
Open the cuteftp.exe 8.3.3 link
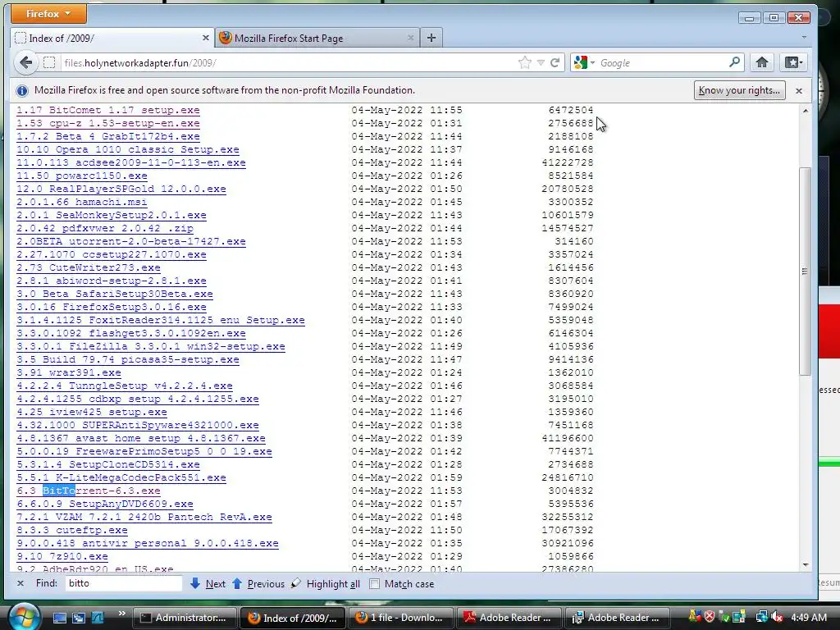pyautogui.click(x=72, y=531)
